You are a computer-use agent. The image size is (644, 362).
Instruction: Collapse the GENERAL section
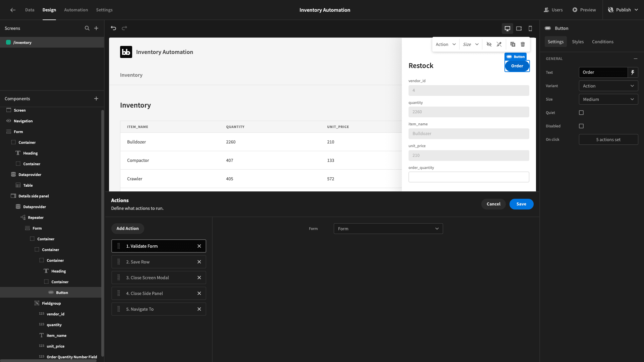636,59
